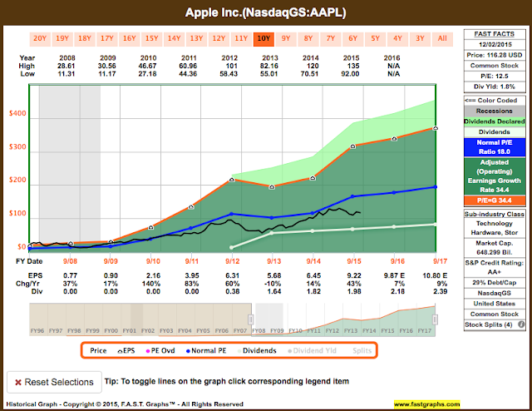532x411 pixels.
Task: Click the 10.80 E estimated EPS value
Action: 435,276
